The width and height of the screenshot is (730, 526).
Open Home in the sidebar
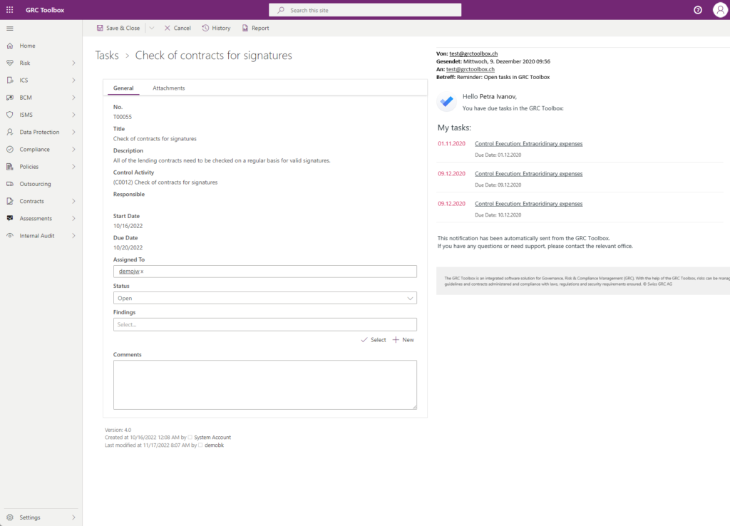click(x=27, y=46)
